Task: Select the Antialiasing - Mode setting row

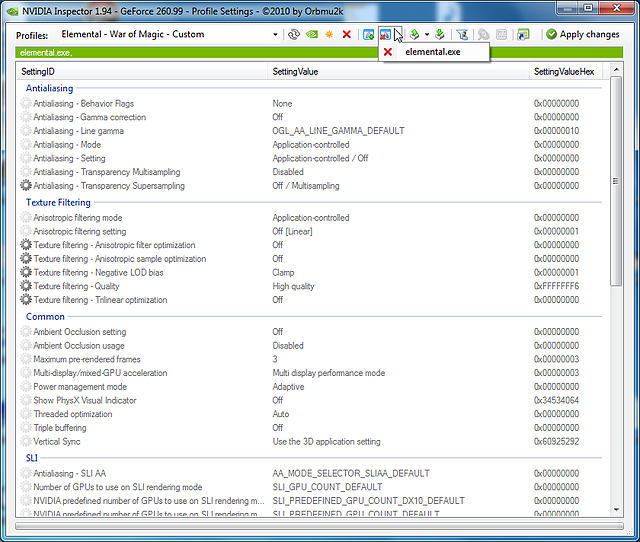Action: click(x=312, y=145)
